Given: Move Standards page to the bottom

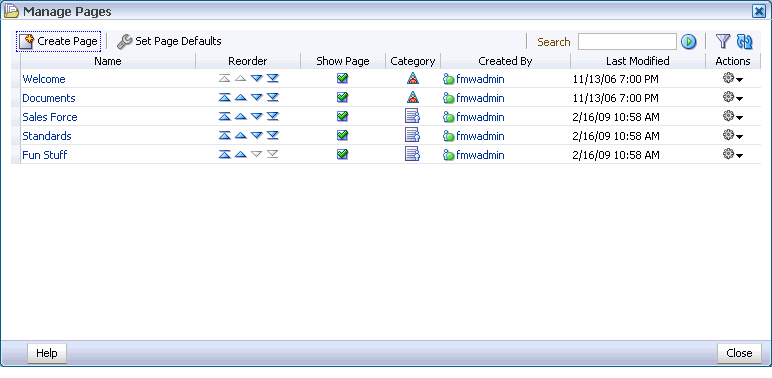Looking at the screenshot, I should (x=273, y=135).
